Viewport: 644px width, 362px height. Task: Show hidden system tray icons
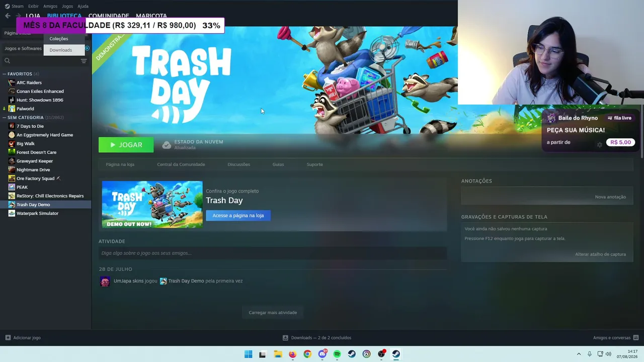pyautogui.click(x=579, y=354)
